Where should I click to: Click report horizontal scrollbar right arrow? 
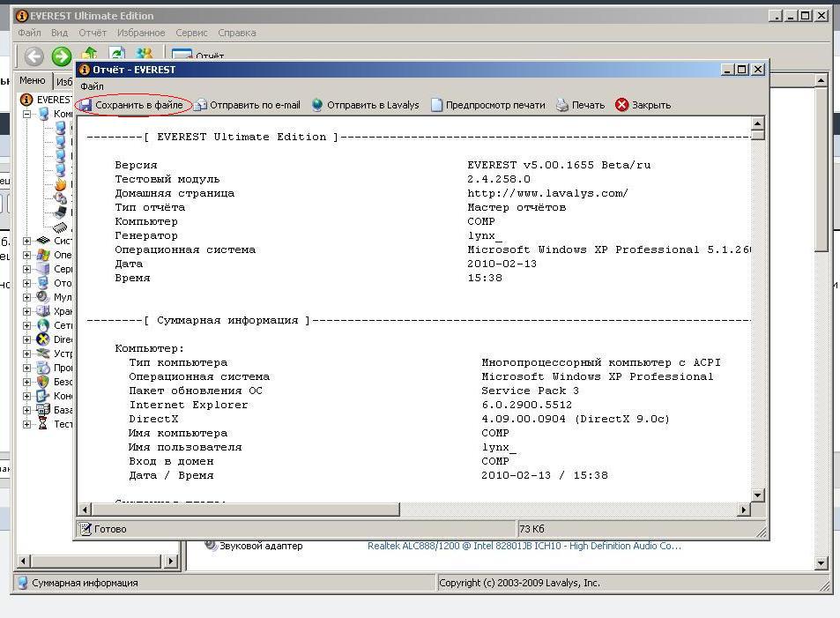(744, 510)
